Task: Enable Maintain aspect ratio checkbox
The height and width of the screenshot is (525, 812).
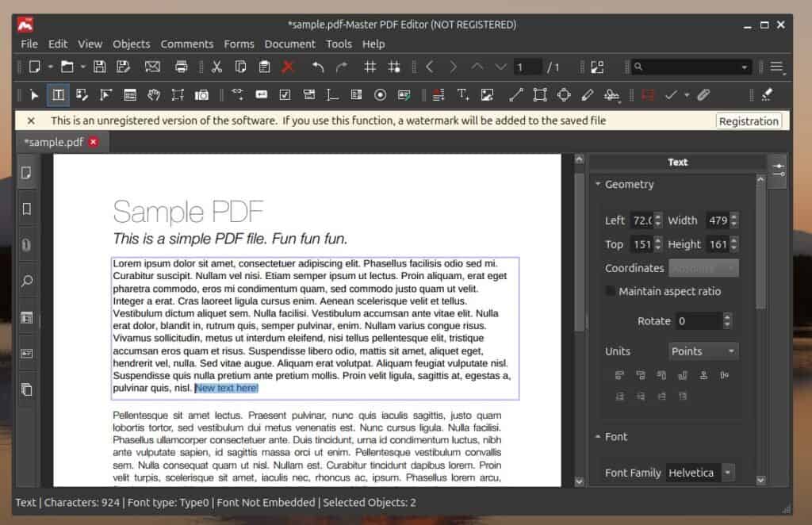Action: [x=611, y=291]
